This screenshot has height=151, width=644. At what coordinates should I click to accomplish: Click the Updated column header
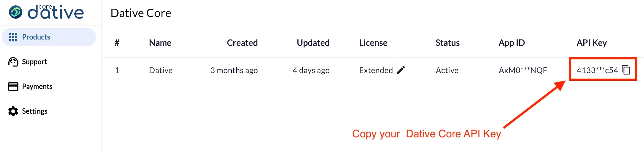[x=313, y=43]
